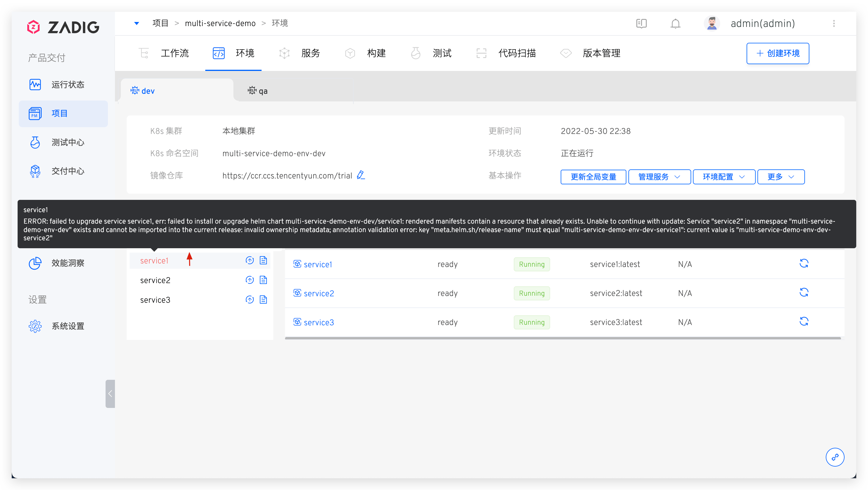Edit the镜像仓库 URL with the pencil icon
868x490 pixels.
pyautogui.click(x=361, y=175)
